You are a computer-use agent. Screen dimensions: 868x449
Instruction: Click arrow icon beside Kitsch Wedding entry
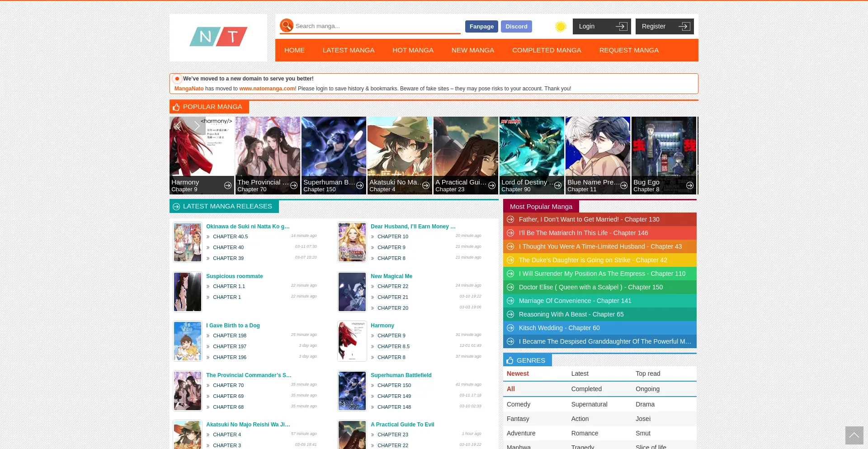point(510,328)
